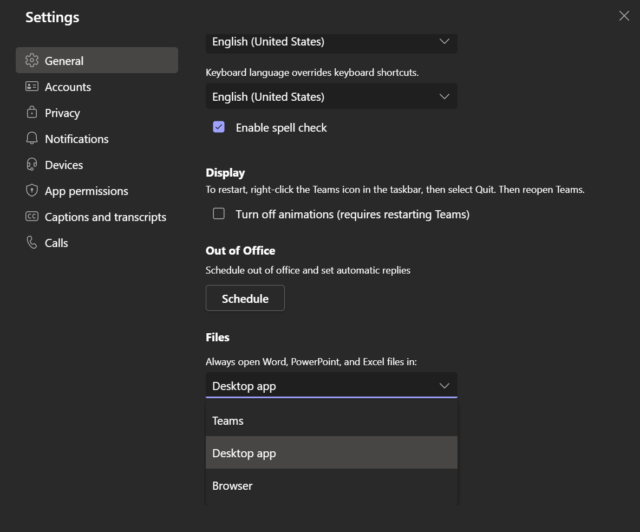Uncheck Enable spell check checkbox
Image resolution: width=640 pixels, height=532 pixels.
219,128
